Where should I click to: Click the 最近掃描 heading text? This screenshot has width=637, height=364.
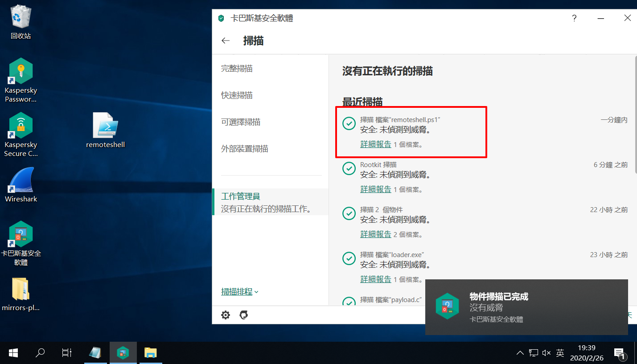click(362, 102)
